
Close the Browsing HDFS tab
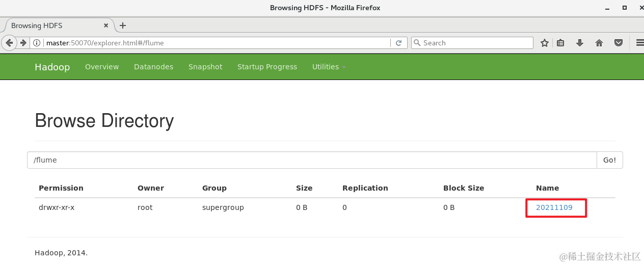tap(106, 25)
